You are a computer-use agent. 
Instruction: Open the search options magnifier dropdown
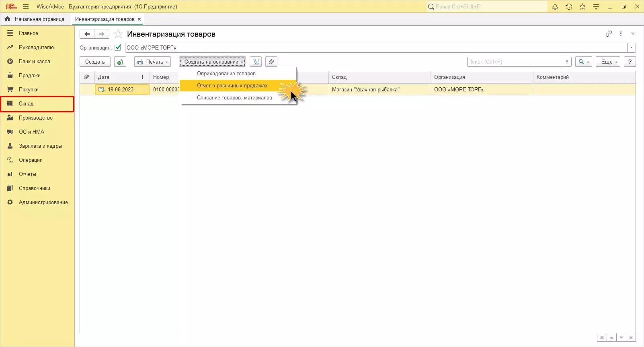tap(584, 62)
